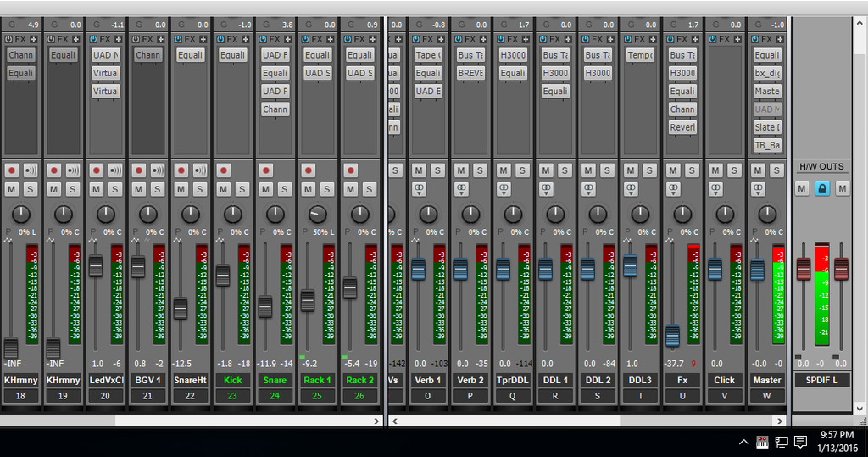Click the pan knob on Rack 1 track
Image resolution: width=868 pixels, height=457 pixels.
point(318,215)
